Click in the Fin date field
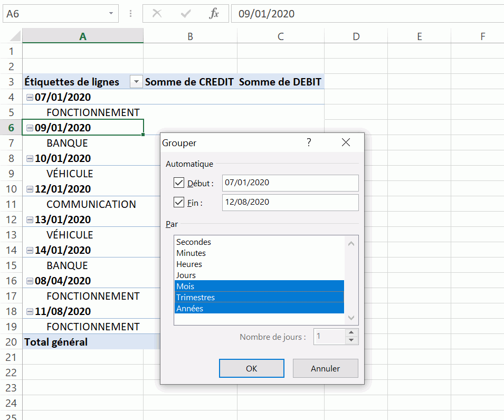 [x=290, y=203]
